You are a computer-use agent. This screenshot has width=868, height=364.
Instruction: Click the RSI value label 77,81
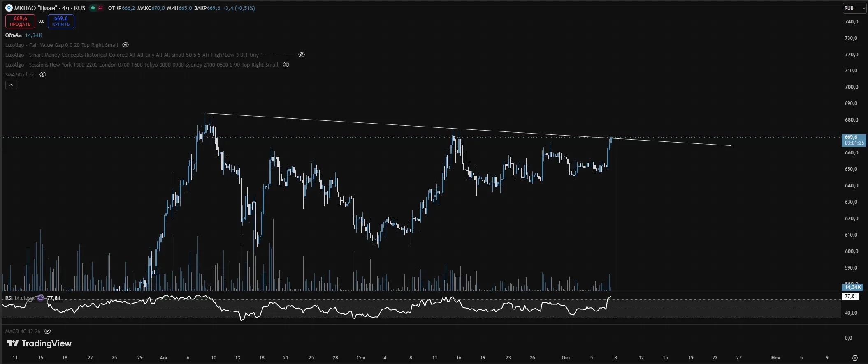(x=850, y=296)
